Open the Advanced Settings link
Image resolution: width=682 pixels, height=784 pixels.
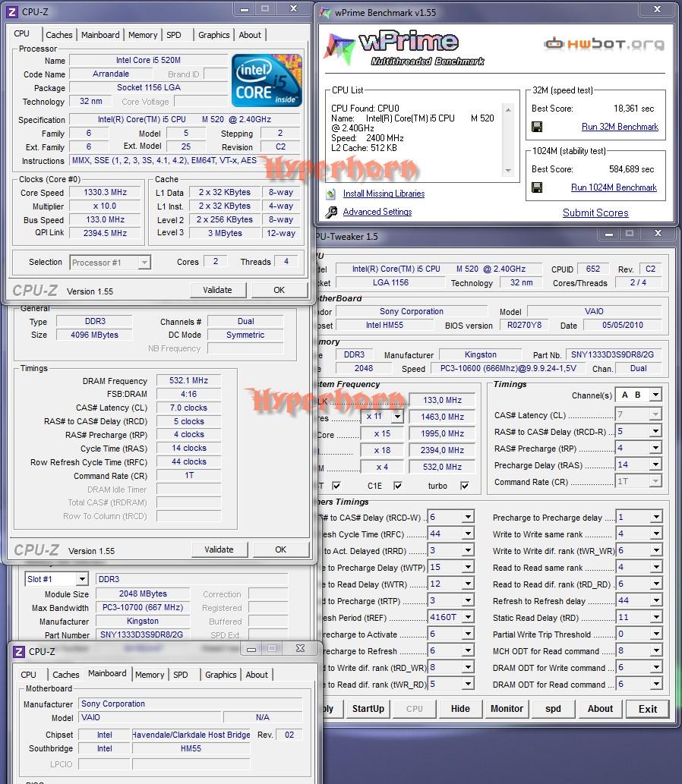click(x=377, y=212)
